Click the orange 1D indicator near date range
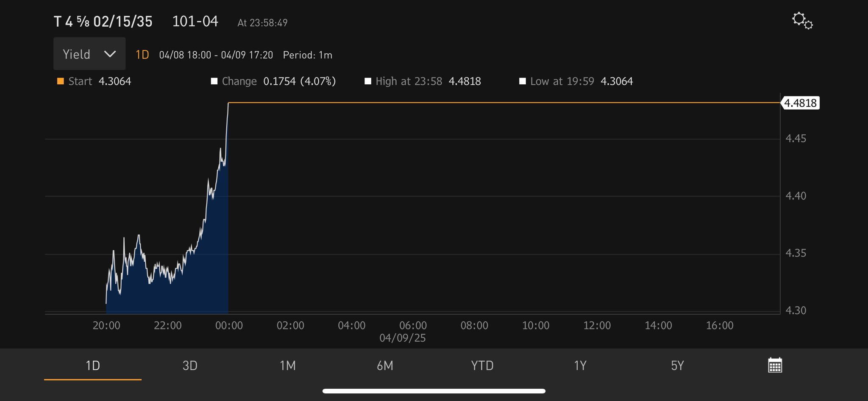This screenshot has height=401, width=868. coord(142,55)
